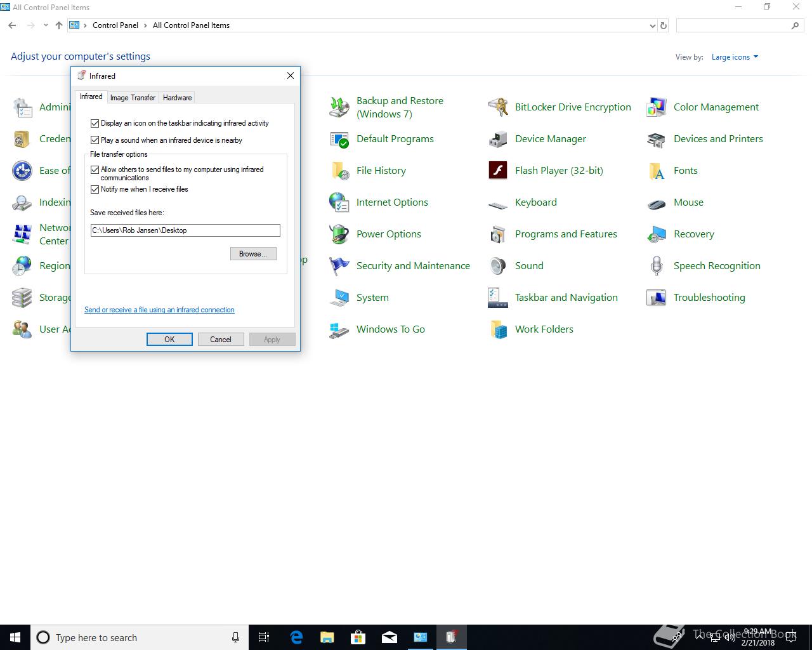Open the System icon

tap(339, 298)
